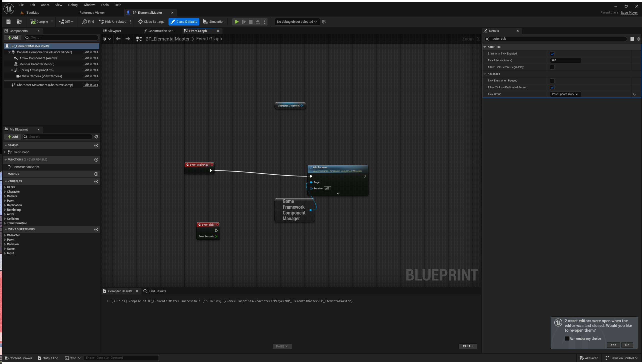Screen dimensions: 642x364
Task: Expand the Replication variables category
Action: 5,205
